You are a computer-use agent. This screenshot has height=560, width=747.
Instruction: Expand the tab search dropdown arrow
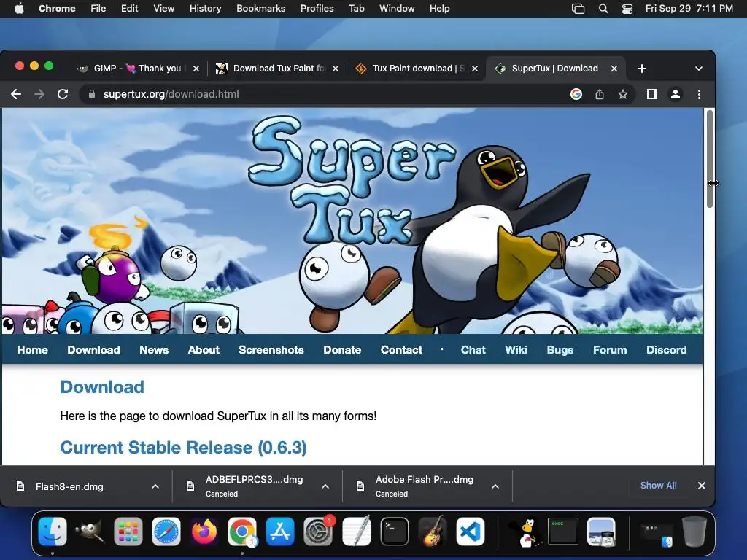tap(698, 69)
